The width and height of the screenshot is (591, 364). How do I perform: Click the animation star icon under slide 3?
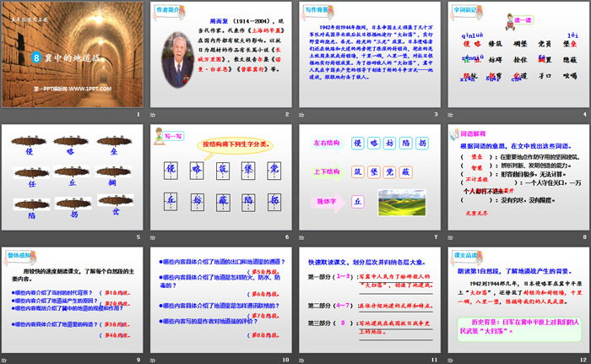[303, 115]
